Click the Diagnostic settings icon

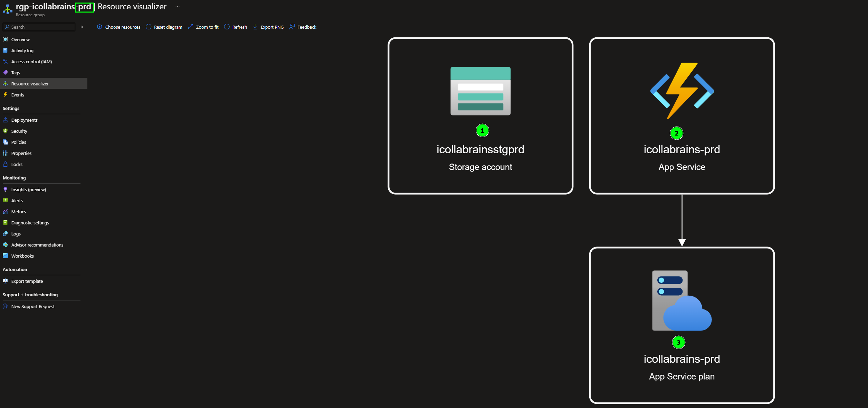5,223
